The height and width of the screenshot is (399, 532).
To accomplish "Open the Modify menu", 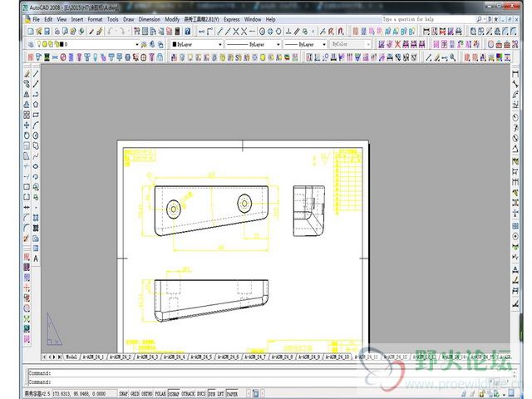I will (x=172, y=19).
